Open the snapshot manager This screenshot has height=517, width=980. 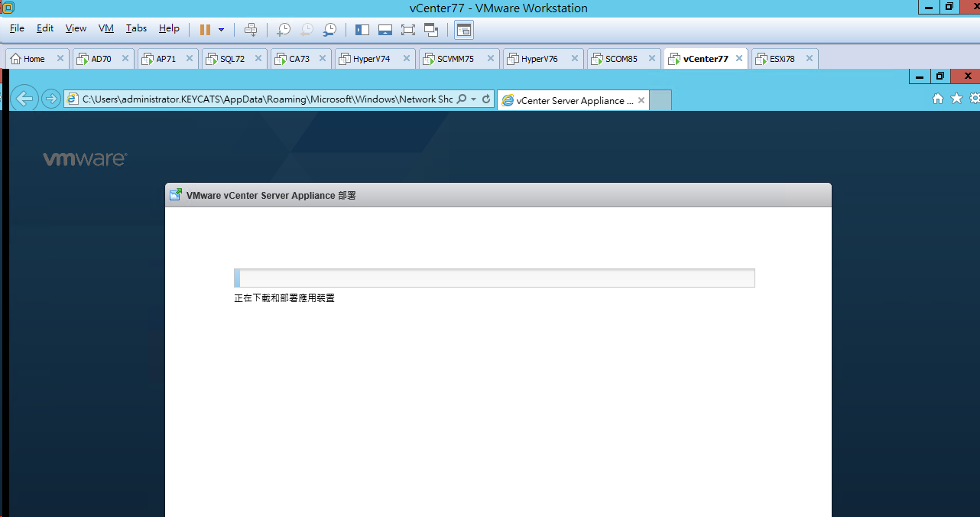tap(329, 30)
